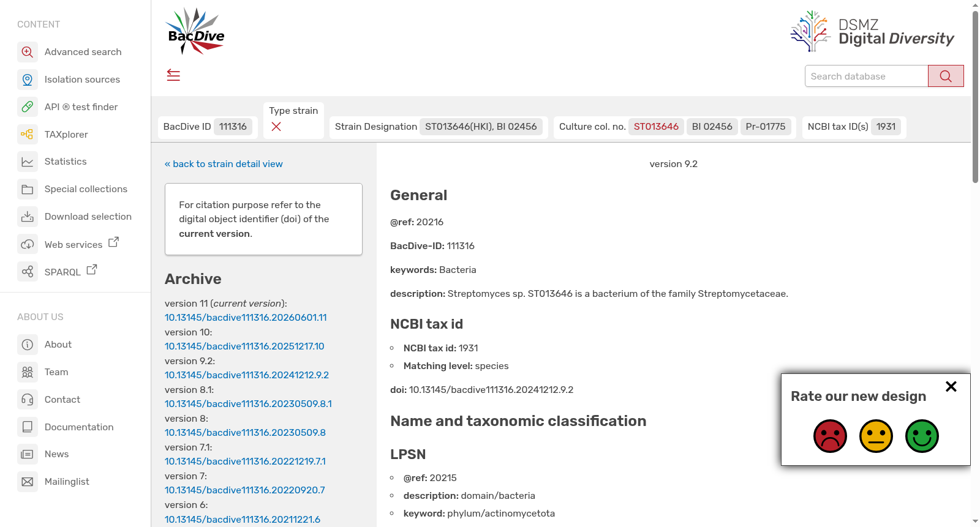Open version 9.2 DOI link
The image size is (980, 527).
tap(247, 375)
